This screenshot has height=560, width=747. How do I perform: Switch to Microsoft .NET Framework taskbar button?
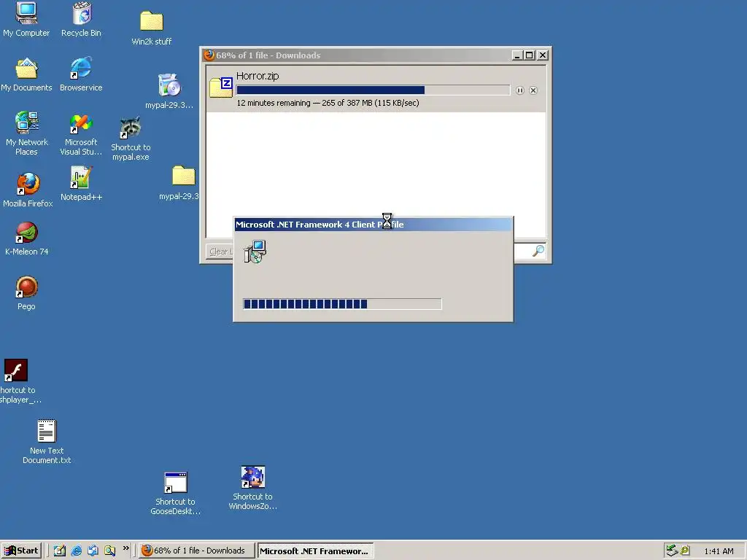pos(315,551)
